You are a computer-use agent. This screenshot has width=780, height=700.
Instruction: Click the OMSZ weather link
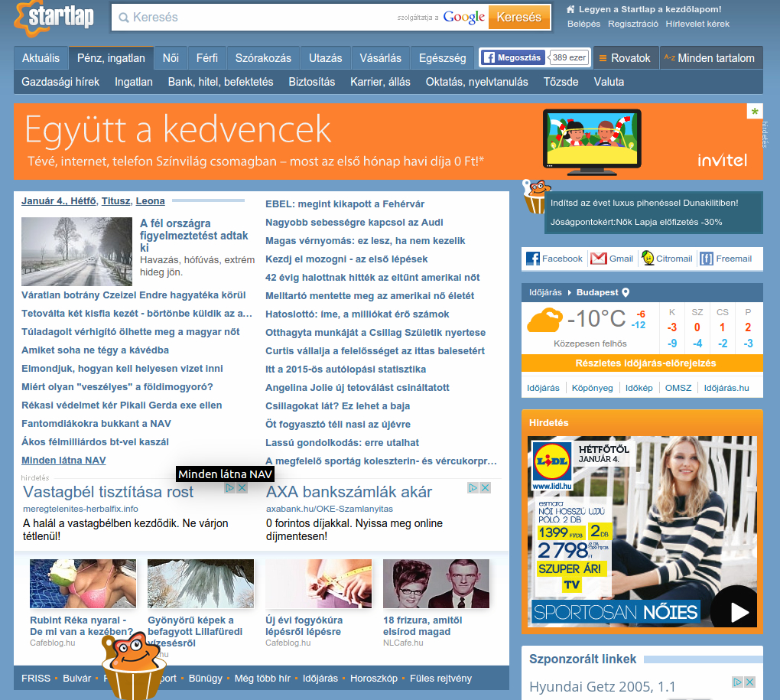click(678, 388)
